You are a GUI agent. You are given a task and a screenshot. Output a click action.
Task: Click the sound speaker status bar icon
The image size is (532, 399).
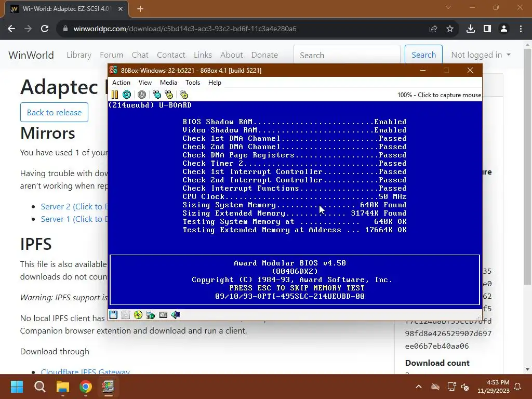click(x=176, y=315)
